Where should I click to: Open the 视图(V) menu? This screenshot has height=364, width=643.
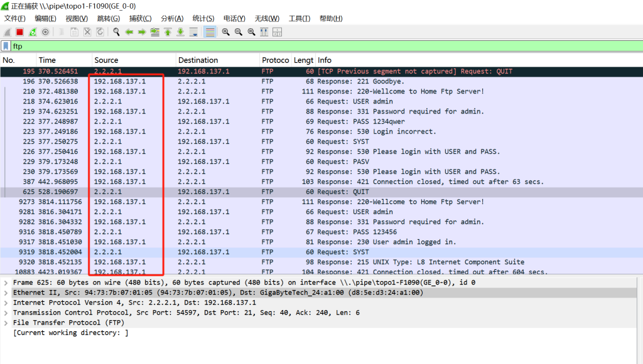pos(77,18)
